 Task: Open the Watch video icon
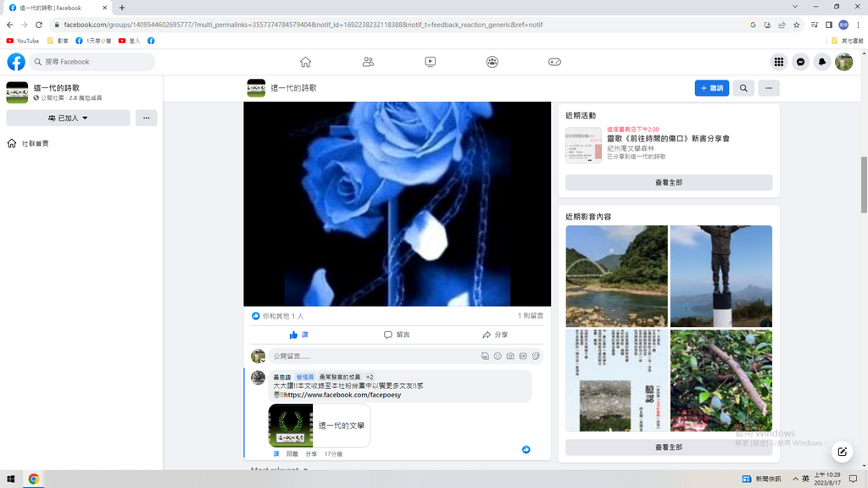[x=431, y=62]
